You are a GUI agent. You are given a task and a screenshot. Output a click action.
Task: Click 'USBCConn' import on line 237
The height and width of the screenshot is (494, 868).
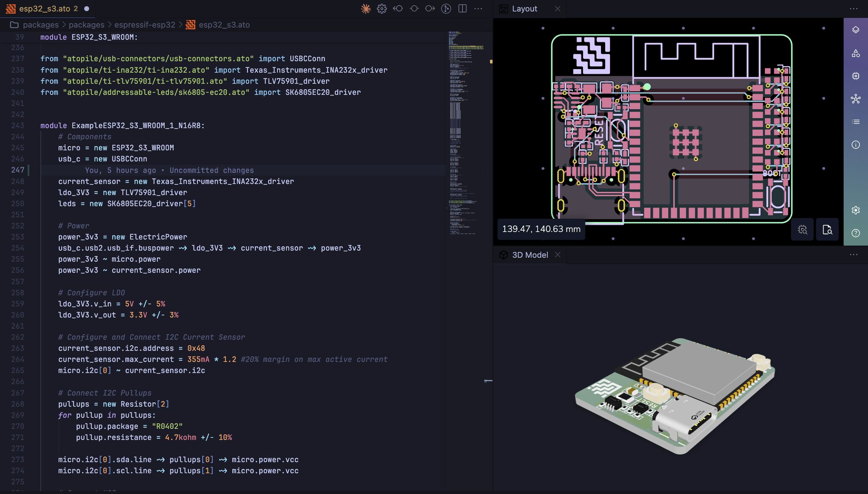click(x=307, y=59)
